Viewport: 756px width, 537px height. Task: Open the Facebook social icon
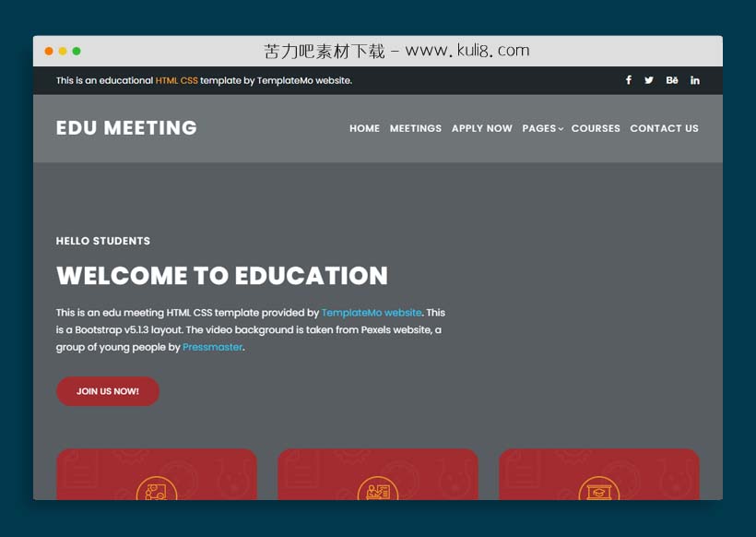point(628,80)
